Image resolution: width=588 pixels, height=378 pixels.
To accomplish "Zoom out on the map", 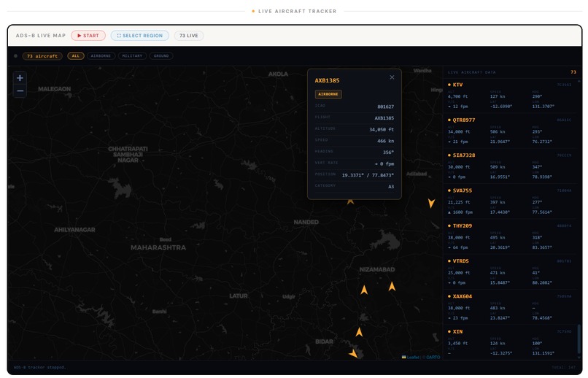I will [20, 90].
